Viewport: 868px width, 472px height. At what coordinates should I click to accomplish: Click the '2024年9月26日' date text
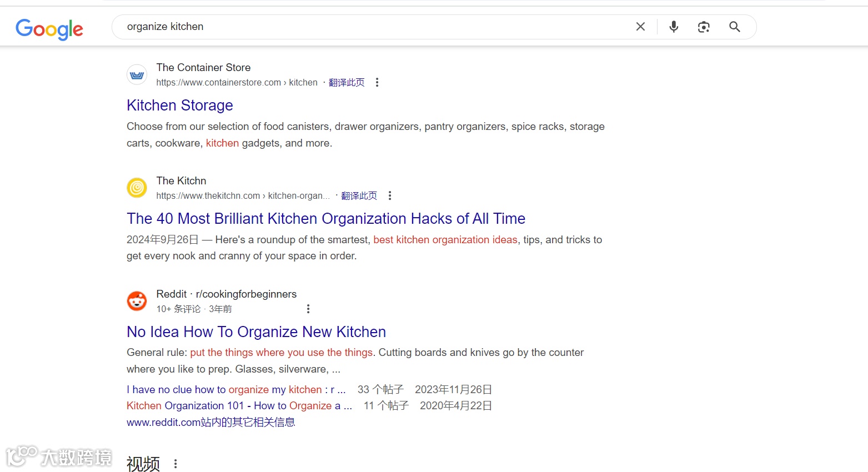(163, 240)
